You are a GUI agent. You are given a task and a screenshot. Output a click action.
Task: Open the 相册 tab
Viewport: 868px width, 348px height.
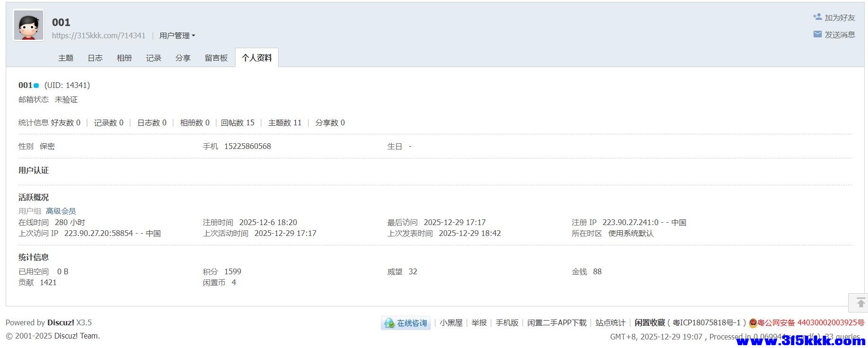point(124,58)
